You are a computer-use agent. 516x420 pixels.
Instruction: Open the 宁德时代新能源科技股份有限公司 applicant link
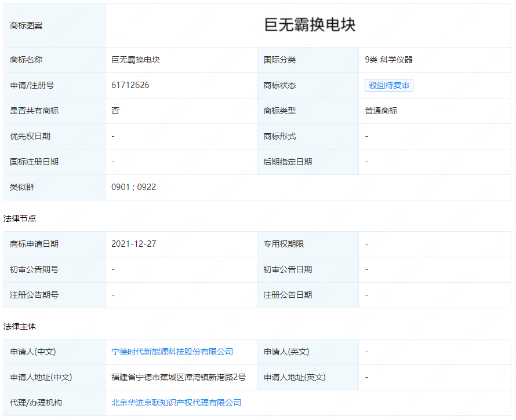(x=172, y=352)
